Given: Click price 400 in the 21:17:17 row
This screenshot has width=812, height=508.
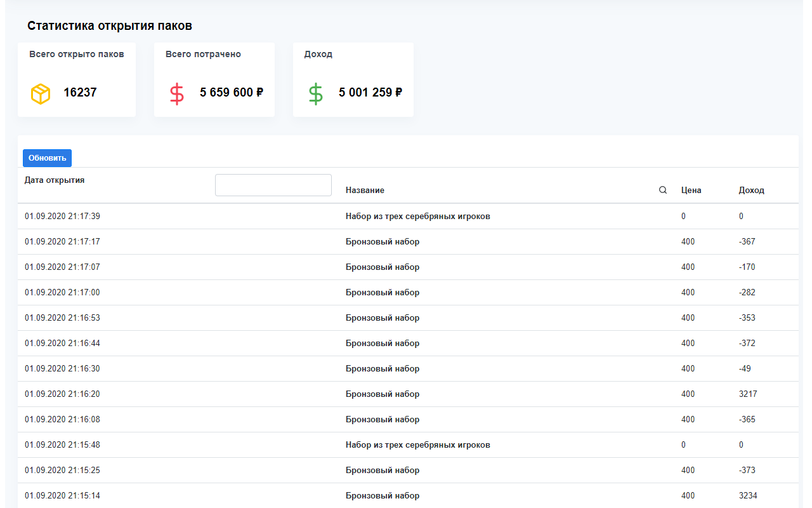Looking at the screenshot, I should point(688,241).
